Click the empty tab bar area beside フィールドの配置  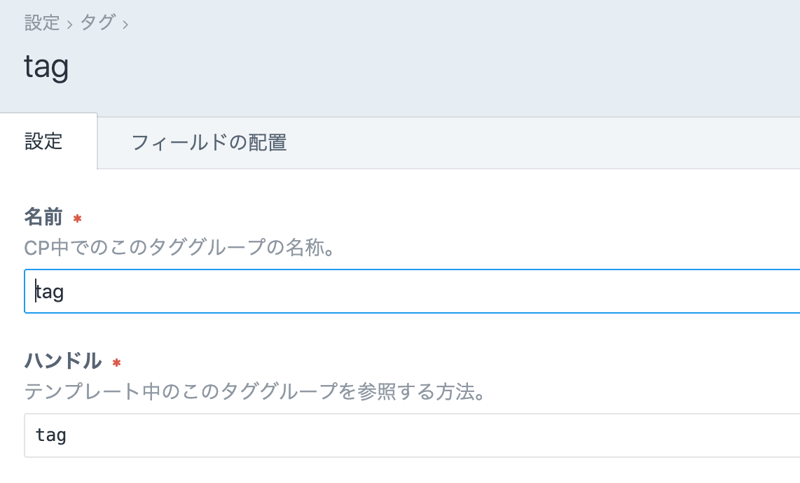[550, 143]
